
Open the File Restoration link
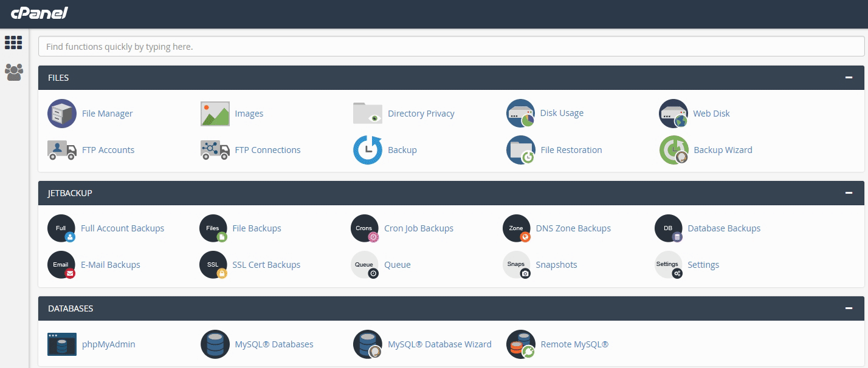tap(571, 150)
